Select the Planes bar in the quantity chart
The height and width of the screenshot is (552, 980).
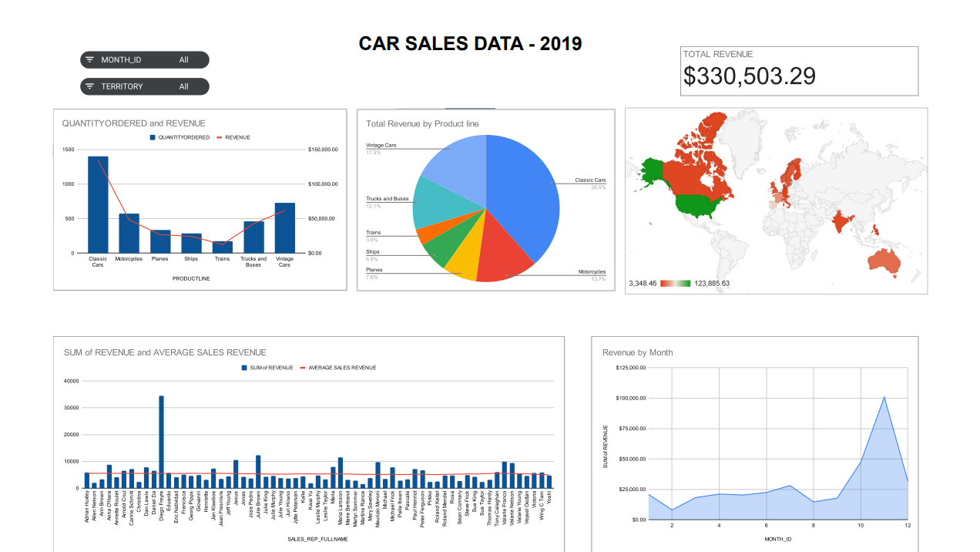[x=160, y=241]
